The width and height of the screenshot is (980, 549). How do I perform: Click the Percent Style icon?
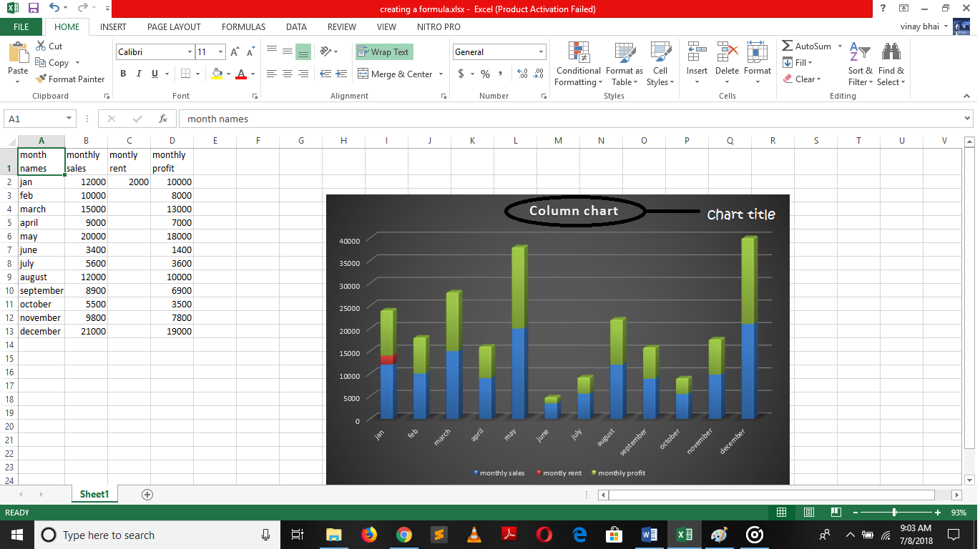(x=485, y=74)
